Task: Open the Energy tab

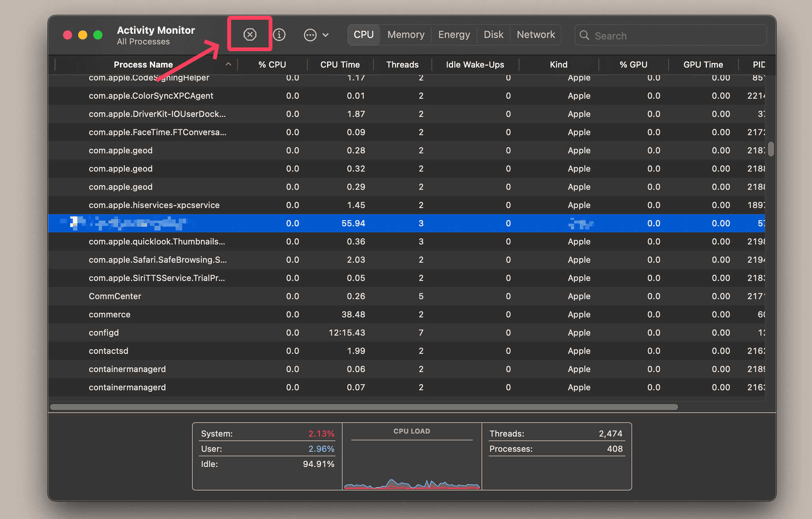Action: coord(454,35)
